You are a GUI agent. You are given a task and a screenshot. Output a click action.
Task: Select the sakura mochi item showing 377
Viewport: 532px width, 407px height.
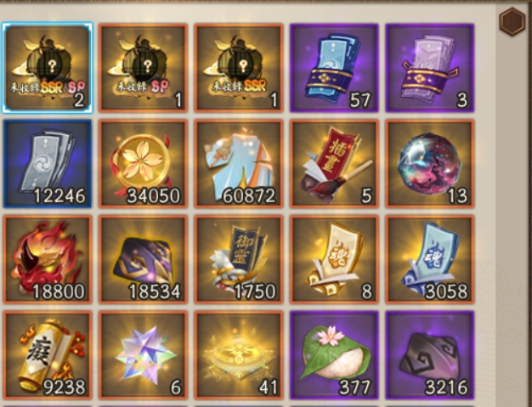[x=335, y=355]
